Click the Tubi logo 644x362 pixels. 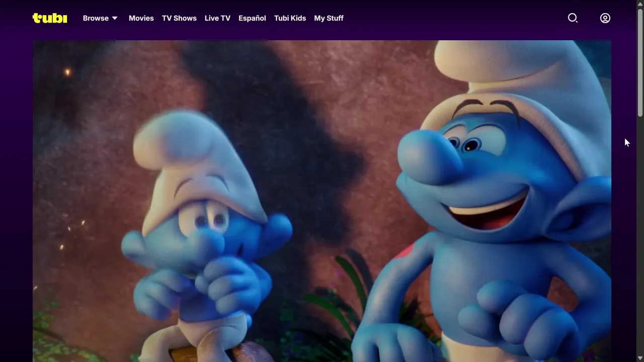point(50,18)
